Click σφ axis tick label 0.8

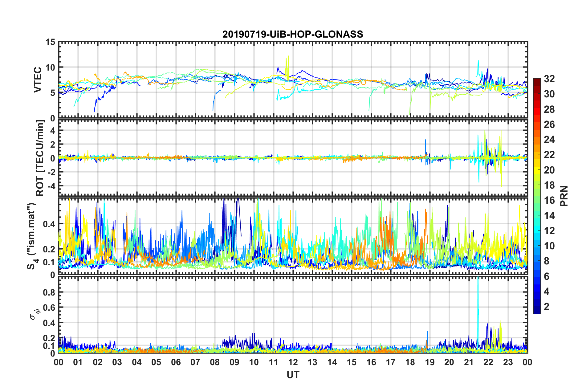[49, 292]
